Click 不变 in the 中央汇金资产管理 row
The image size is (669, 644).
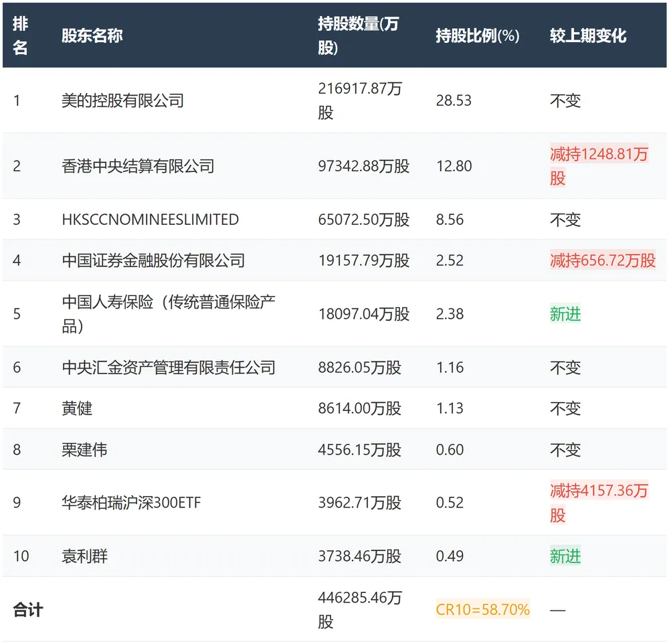coord(565,368)
